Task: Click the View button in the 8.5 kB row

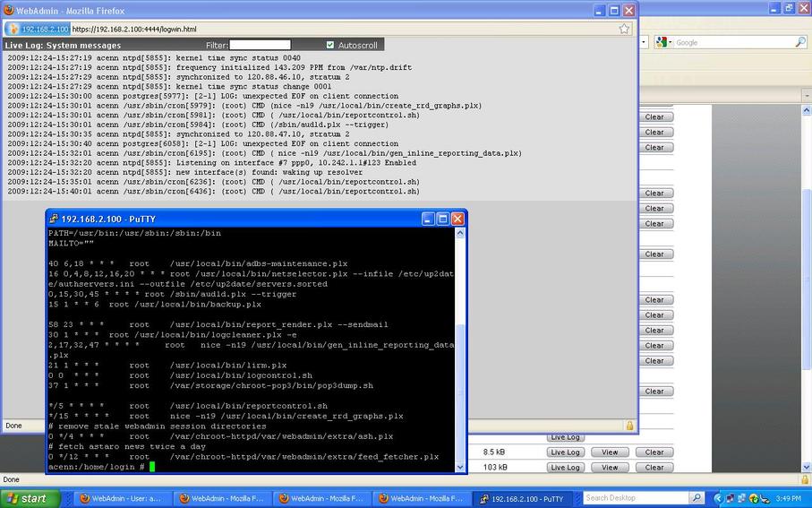Action: click(x=610, y=452)
